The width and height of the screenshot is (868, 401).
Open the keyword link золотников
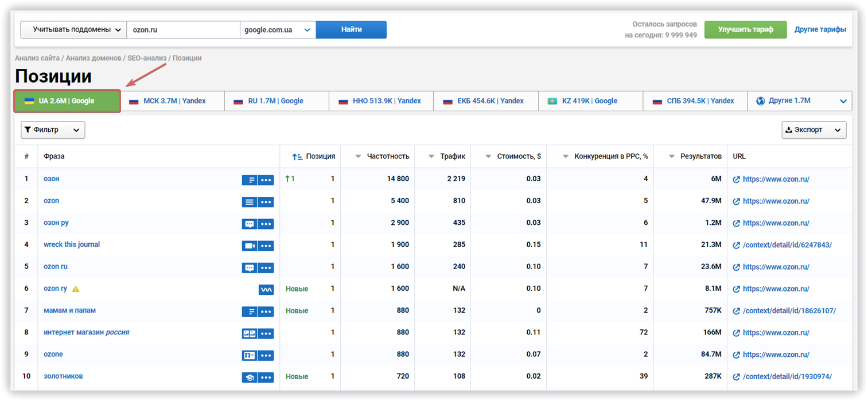[x=63, y=377]
